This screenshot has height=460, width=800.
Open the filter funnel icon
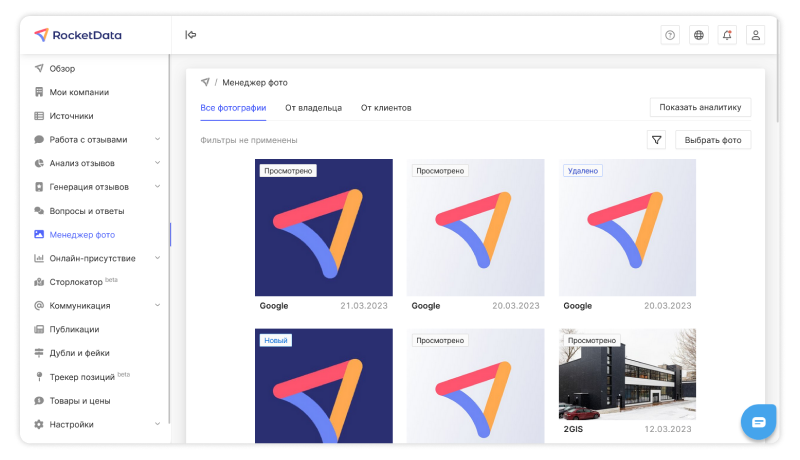(x=657, y=140)
